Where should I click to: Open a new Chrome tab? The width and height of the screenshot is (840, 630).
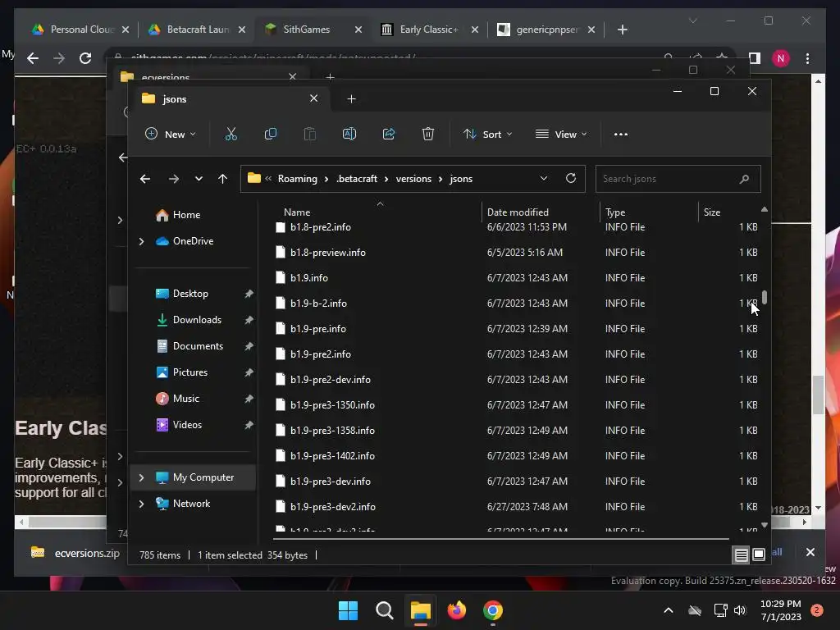622,30
